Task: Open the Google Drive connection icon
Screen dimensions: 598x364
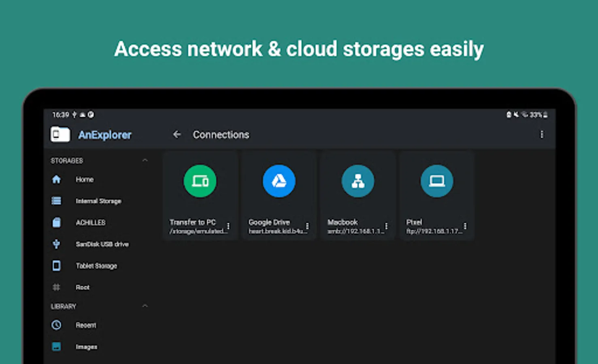Action: [x=279, y=181]
